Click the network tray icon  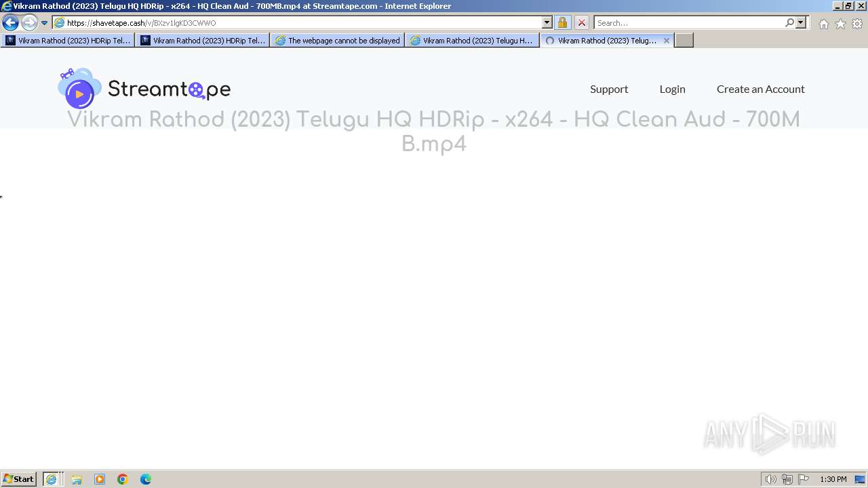pyautogui.click(x=787, y=479)
